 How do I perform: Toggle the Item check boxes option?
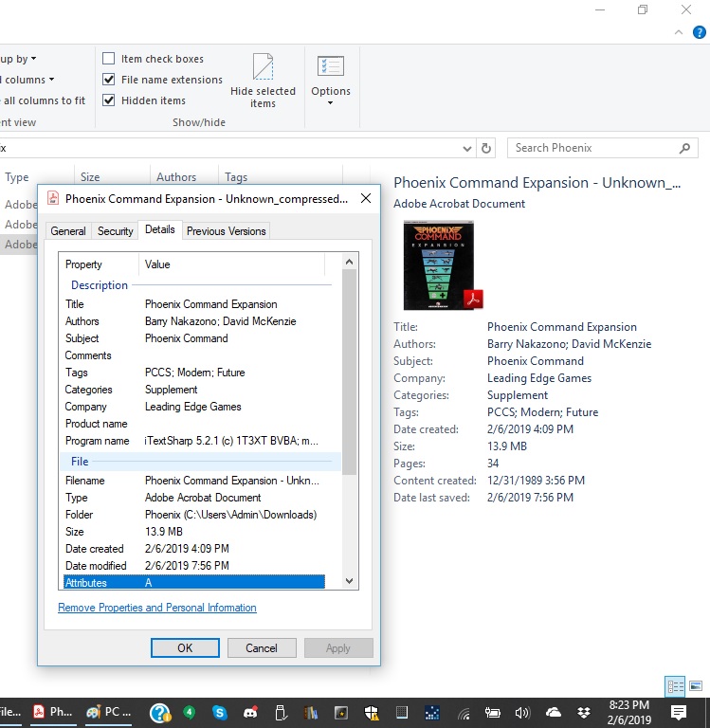coord(109,59)
